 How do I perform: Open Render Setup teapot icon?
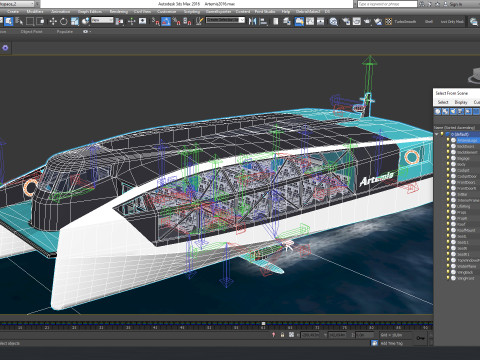pyautogui.click(x=346, y=21)
